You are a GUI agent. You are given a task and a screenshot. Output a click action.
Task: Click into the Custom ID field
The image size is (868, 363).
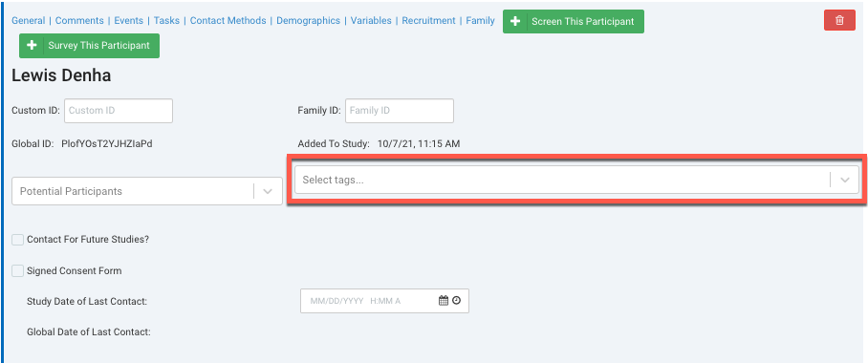pyautogui.click(x=119, y=111)
